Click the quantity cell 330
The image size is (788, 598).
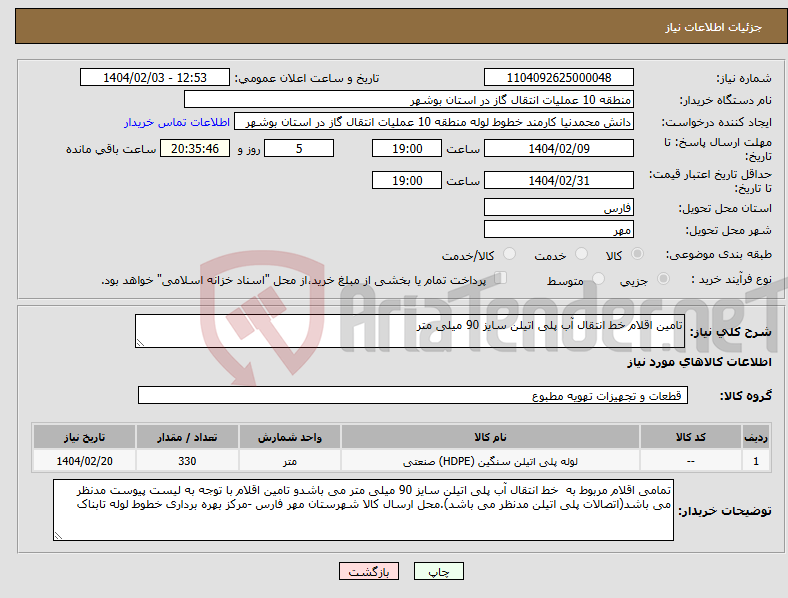(x=187, y=461)
